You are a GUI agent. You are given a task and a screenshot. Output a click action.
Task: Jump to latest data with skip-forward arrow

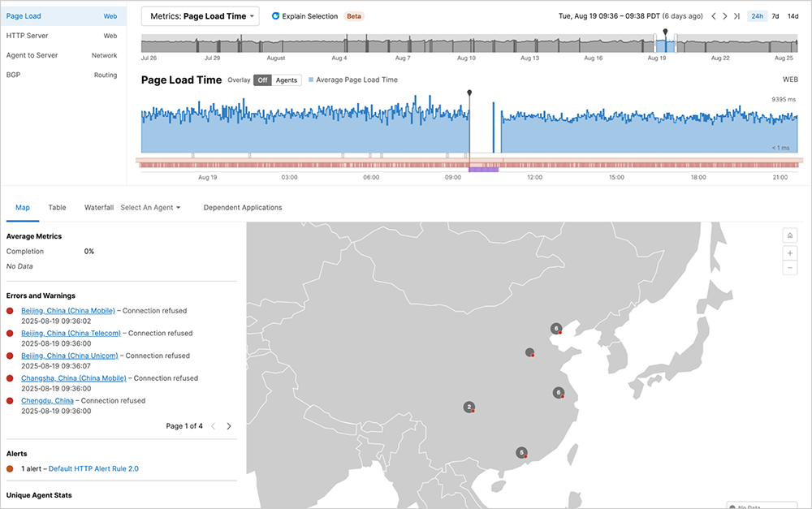(x=735, y=15)
